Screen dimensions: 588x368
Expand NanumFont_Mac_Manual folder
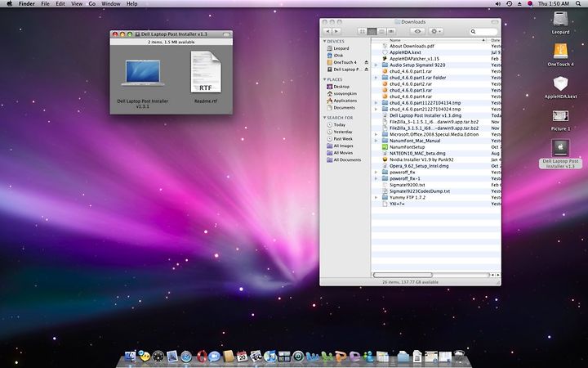pos(376,141)
